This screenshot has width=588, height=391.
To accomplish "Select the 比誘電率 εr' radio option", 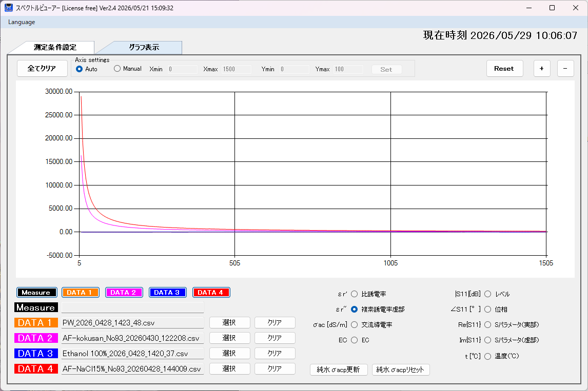I will (x=355, y=294).
